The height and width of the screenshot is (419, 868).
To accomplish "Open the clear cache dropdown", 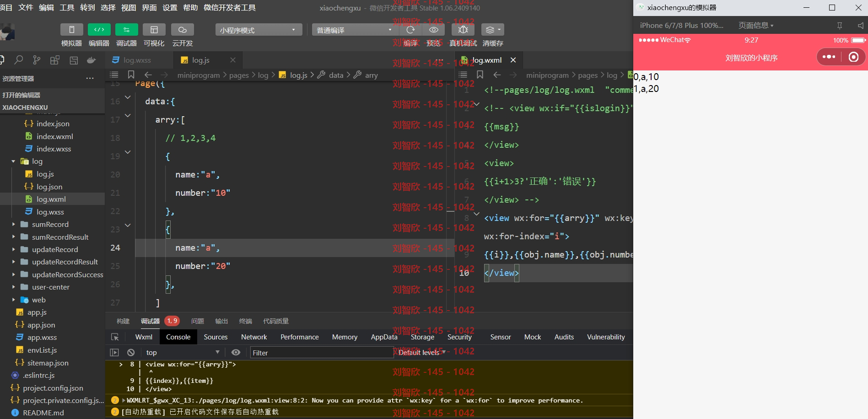I will click(493, 30).
